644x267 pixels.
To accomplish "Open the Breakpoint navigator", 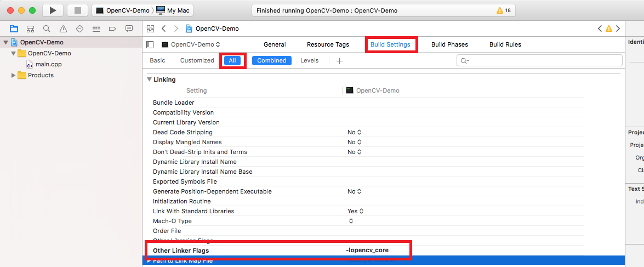I will click(x=112, y=29).
